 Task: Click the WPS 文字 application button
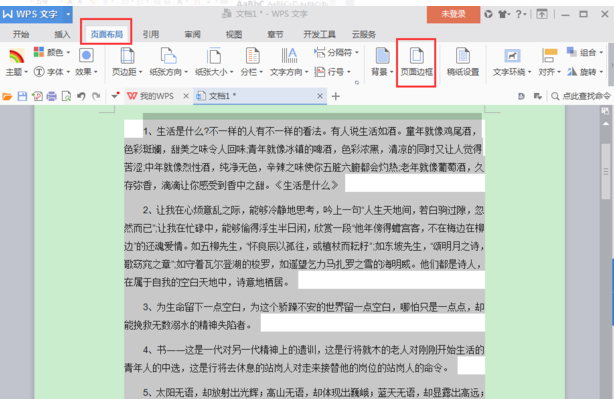click(32, 14)
